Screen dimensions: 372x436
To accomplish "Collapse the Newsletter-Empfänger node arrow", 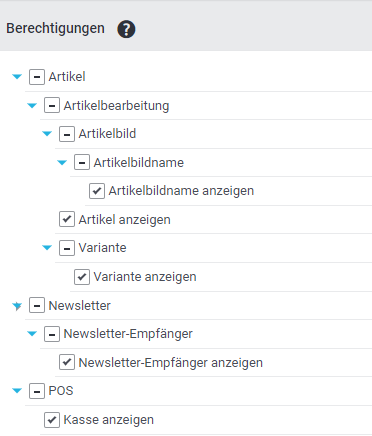I will [x=32, y=334].
